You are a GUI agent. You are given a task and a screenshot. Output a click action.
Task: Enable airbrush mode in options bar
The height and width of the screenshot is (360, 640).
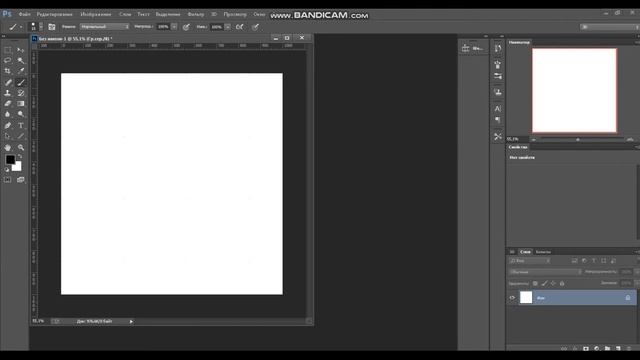240,27
